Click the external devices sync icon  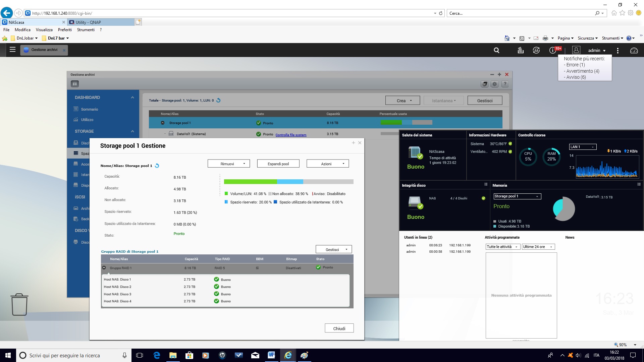click(536, 50)
